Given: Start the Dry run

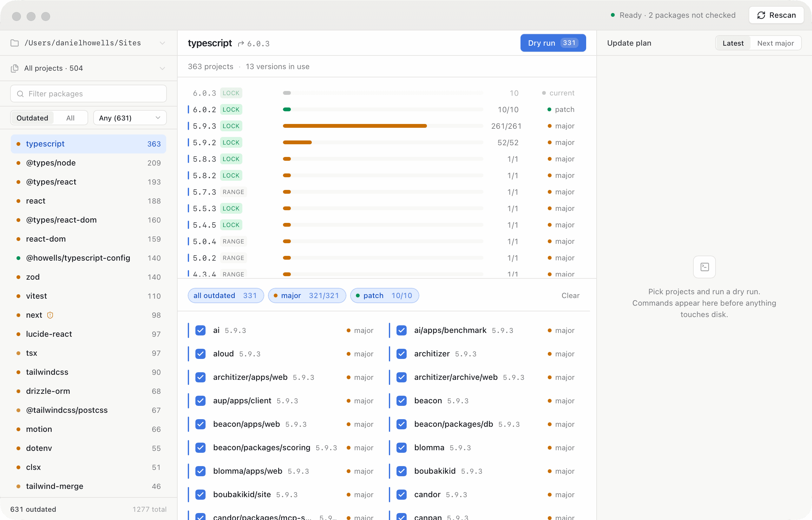Looking at the screenshot, I should (553, 43).
